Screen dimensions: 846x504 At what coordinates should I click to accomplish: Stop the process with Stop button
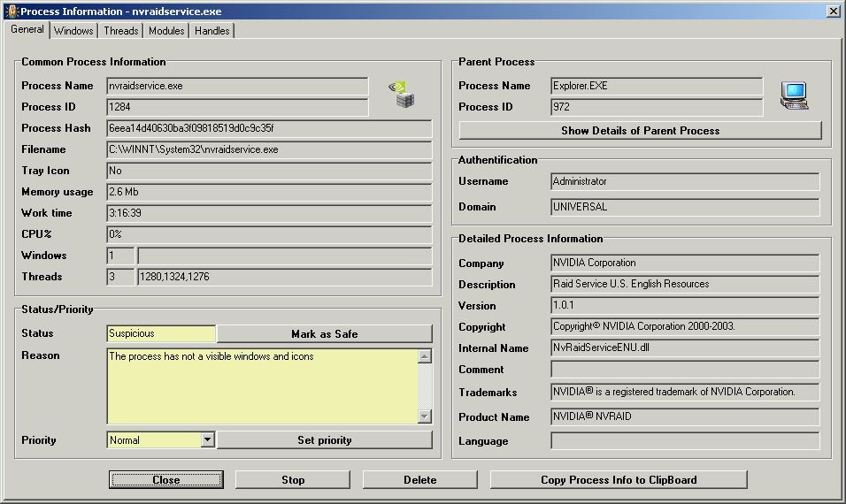293,480
